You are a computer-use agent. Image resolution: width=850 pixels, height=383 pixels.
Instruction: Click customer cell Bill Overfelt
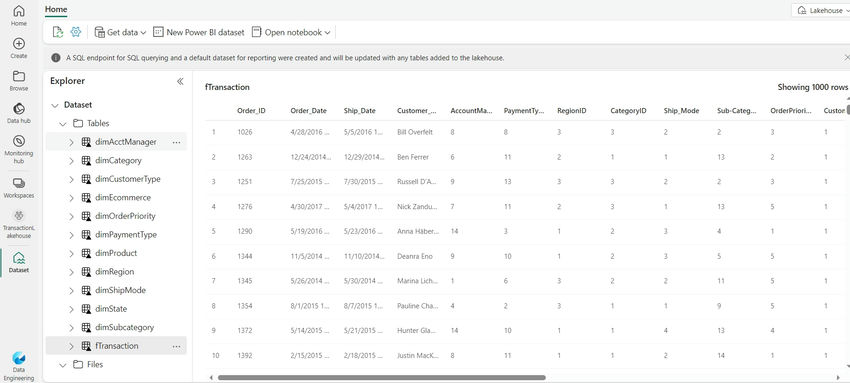pyautogui.click(x=415, y=132)
